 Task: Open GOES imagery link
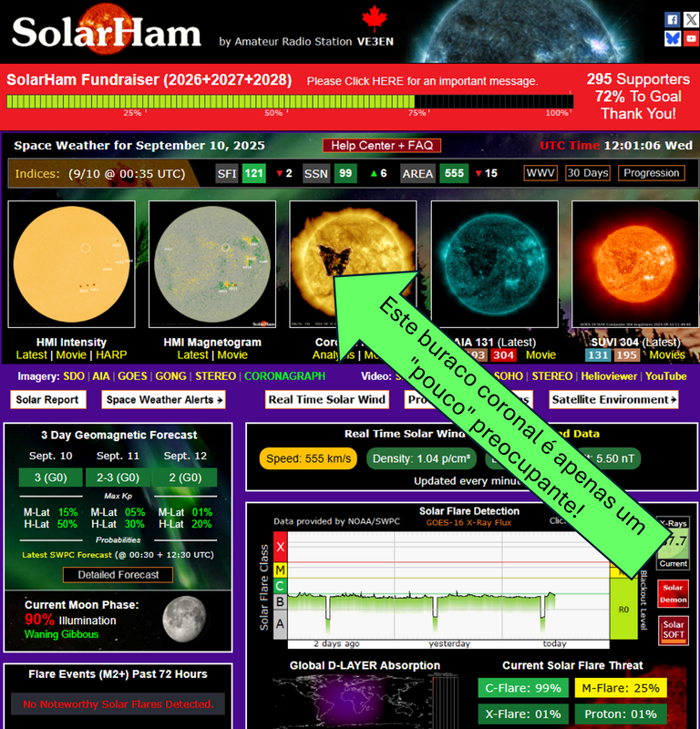point(132,376)
